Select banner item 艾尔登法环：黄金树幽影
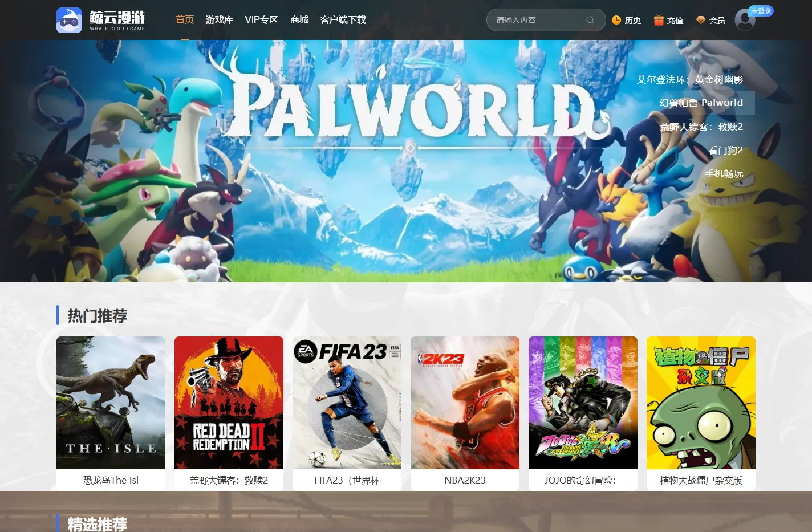This screenshot has width=812, height=532. [x=690, y=79]
